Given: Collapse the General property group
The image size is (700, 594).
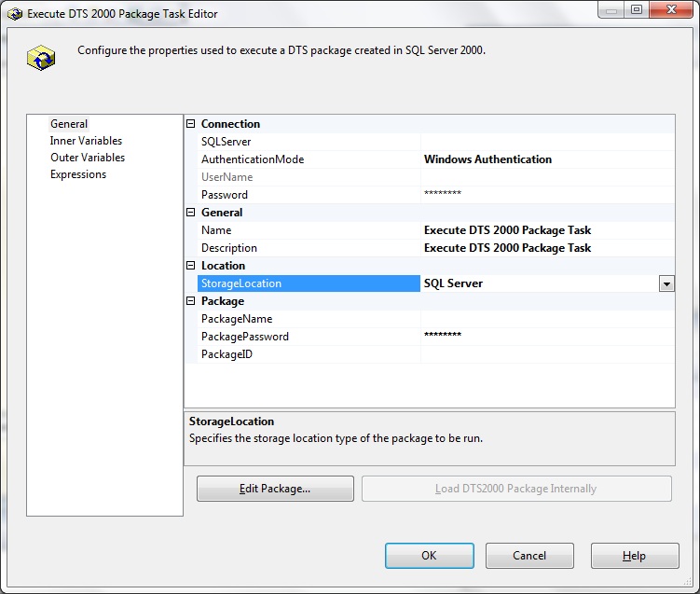Looking at the screenshot, I should 191,213.
